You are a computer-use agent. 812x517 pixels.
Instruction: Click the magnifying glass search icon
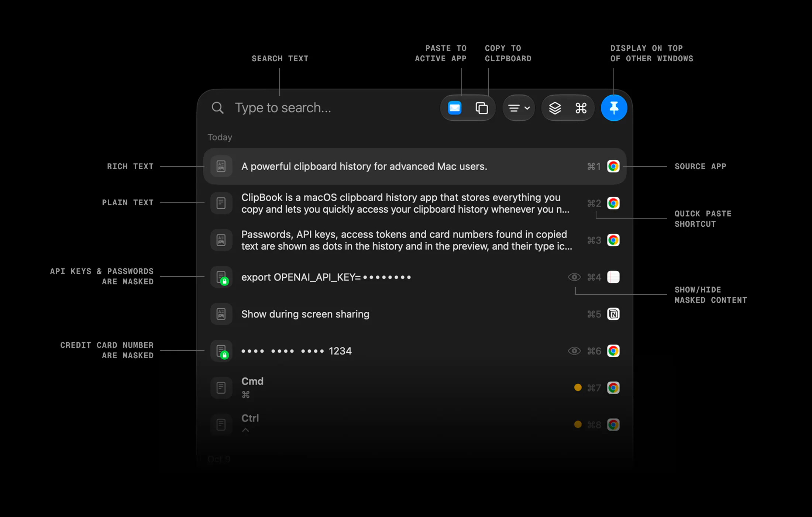click(217, 108)
